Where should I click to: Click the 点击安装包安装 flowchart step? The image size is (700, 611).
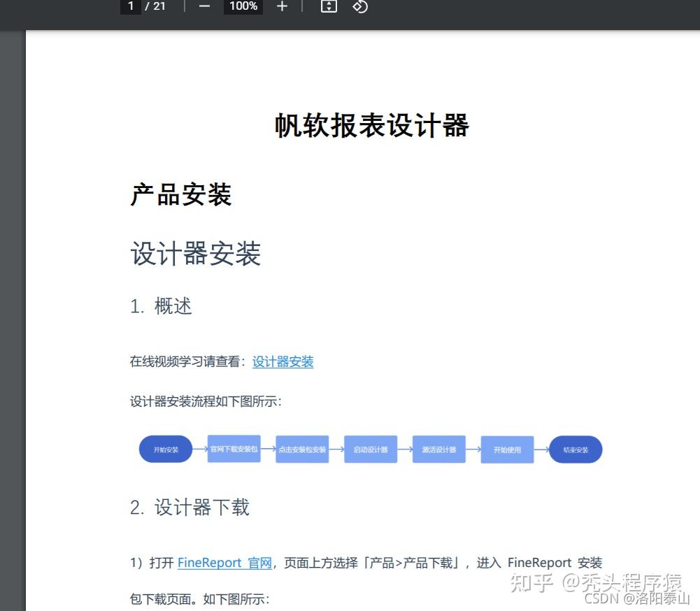[x=302, y=450]
